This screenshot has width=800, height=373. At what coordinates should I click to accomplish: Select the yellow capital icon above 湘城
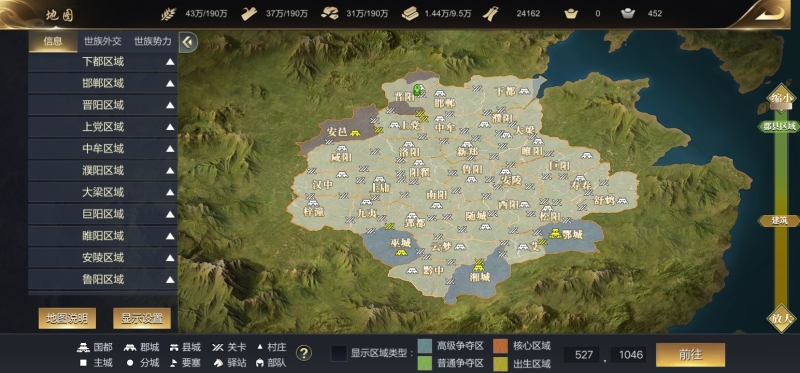click(479, 265)
